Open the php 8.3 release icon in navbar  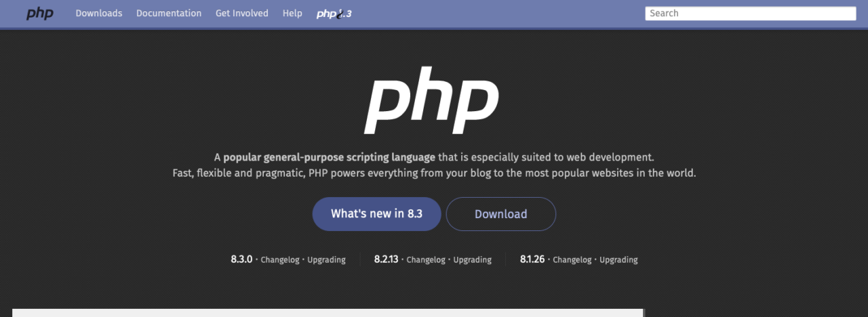coord(334,14)
